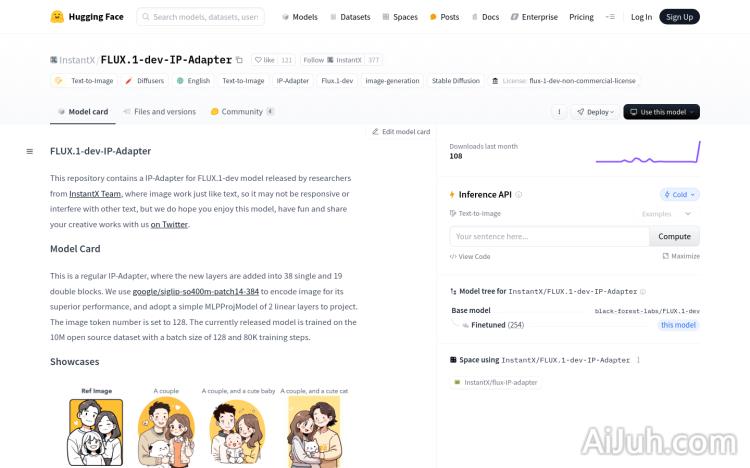750x468 pixels.
Task: Like the FLUX.1-dev-IP-Adapter model
Action: [264, 60]
